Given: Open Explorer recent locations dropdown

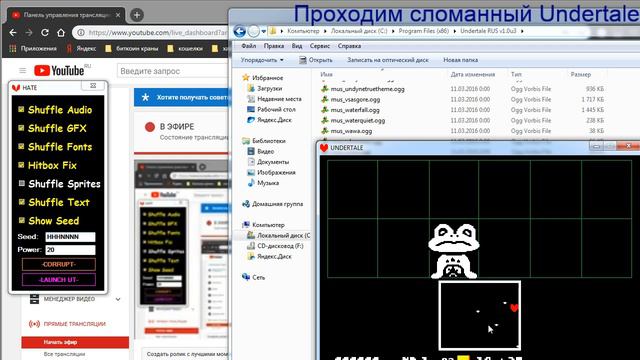Looking at the screenshot, I should (264, 31).
